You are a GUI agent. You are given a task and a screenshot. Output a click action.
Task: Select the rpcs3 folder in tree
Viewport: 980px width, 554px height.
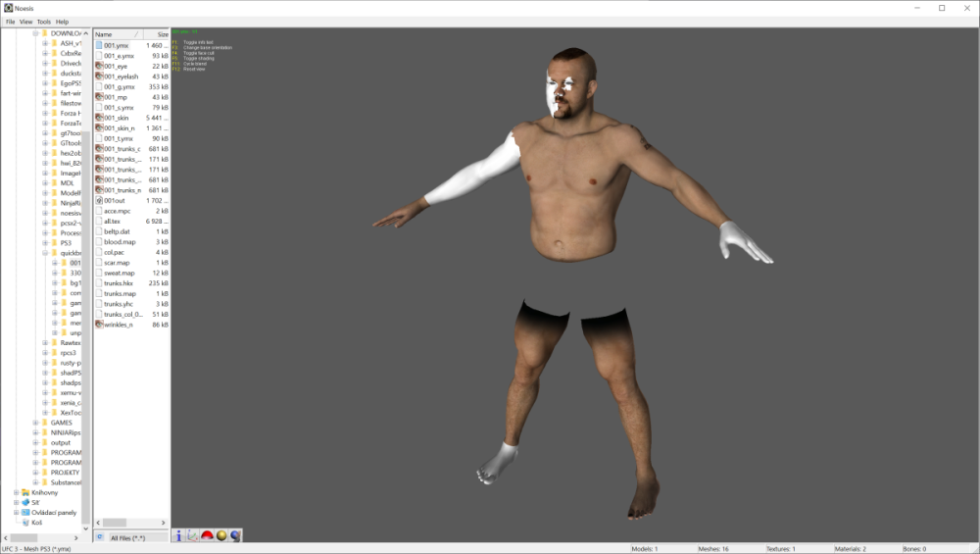pos(69,353)
